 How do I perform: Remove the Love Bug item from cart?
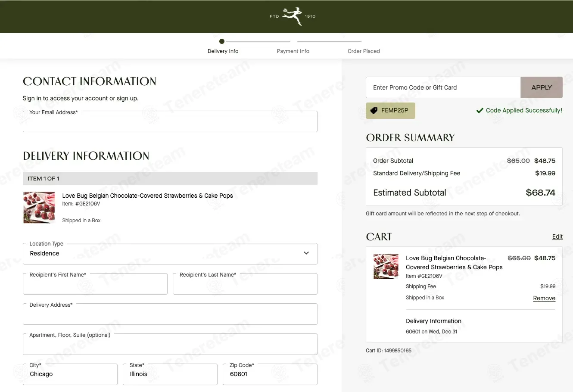(x=544, y=298)
